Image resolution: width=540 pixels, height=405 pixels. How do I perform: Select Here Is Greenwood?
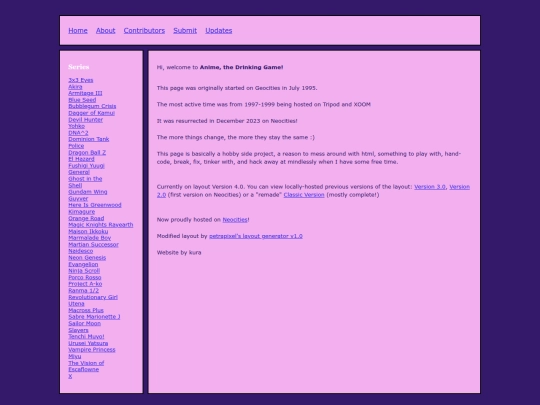click(x=95, y=205)
